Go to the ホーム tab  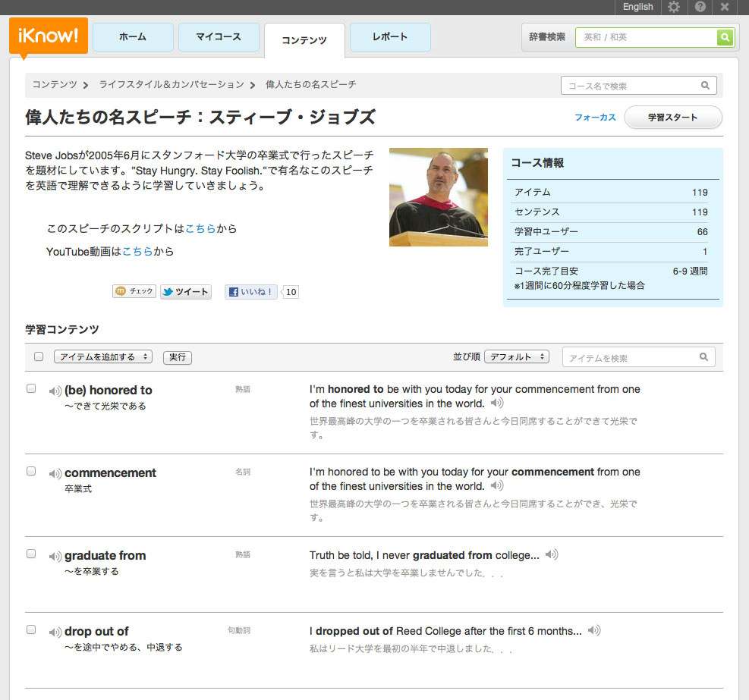coord(133,36)
